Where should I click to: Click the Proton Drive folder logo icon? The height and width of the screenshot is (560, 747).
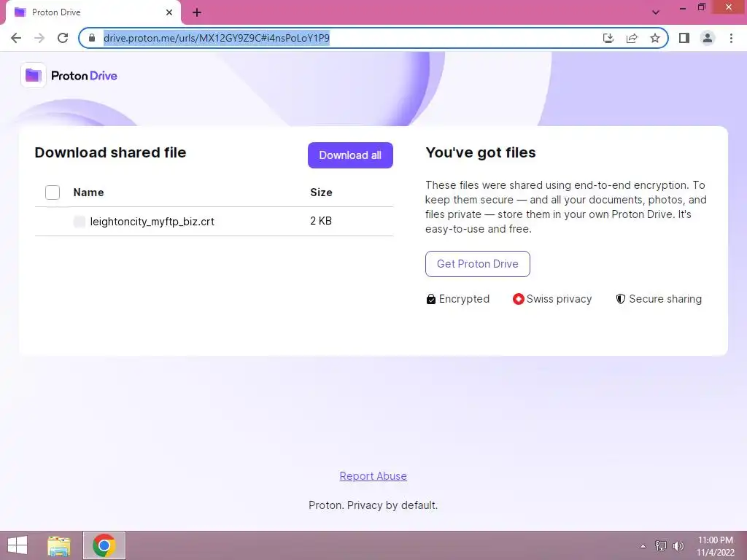tap(34, 75)
